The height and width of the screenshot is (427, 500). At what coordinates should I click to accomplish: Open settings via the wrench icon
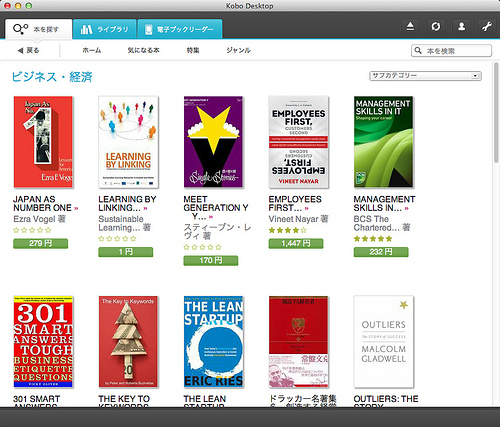click(x=487, y=26)
